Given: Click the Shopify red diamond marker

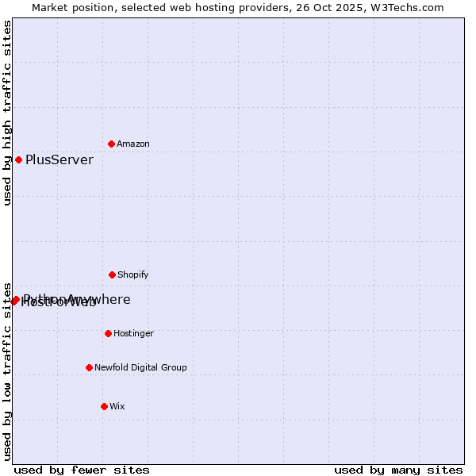Looking at the screenshot, I should tap(112, 274).
